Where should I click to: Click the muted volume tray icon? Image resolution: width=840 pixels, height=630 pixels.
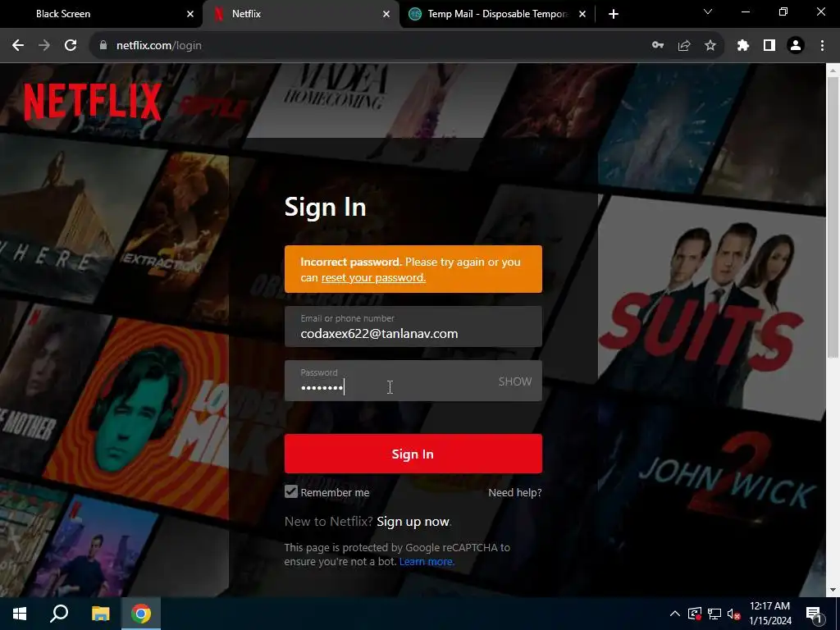733,614
